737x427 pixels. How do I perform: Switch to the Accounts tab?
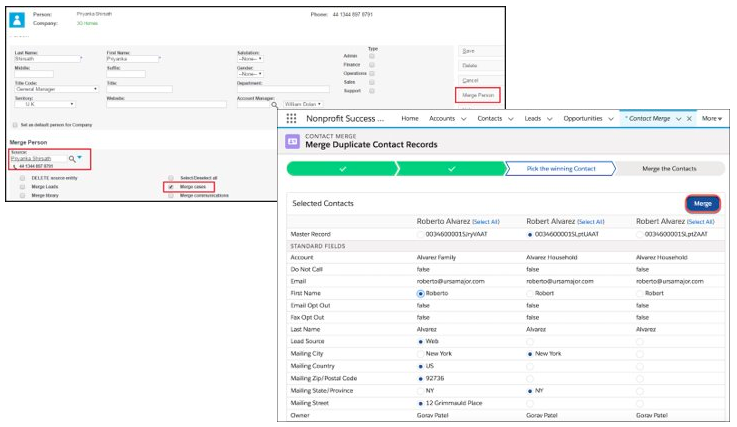(x=442, y=119)
